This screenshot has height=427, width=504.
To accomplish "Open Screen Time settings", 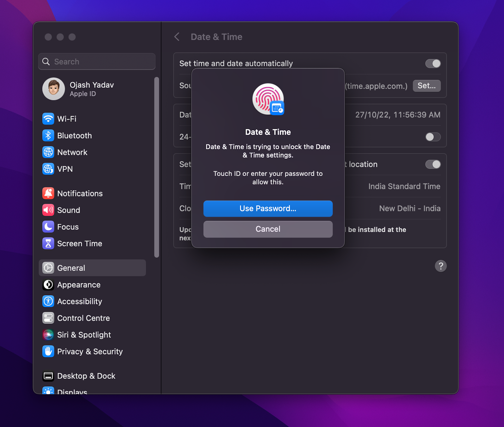I will [48, 243].
